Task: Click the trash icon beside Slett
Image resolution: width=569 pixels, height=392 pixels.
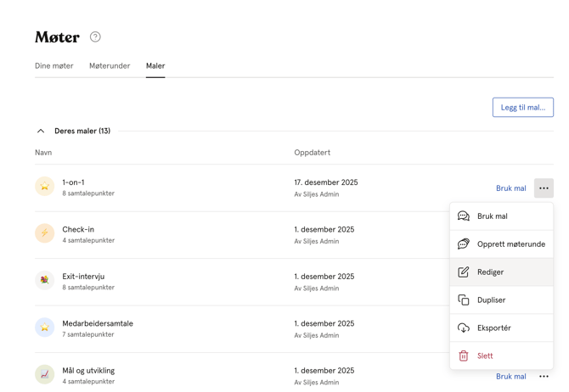Action: click(464, 356)
